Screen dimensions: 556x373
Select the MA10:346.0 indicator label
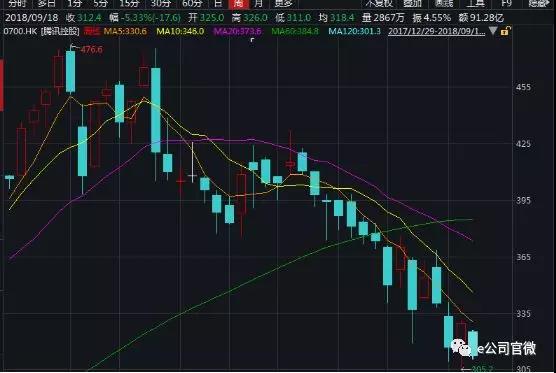[180, 31]
